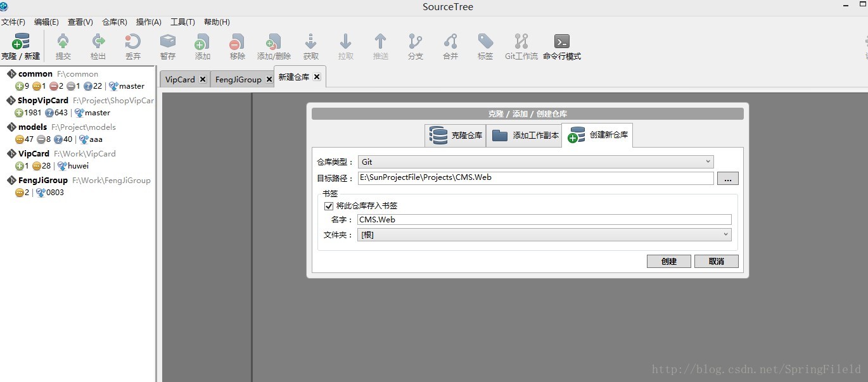Open the 操作(A) menu
This screenshot has width=868, height=382.
[x=149, y=22]
